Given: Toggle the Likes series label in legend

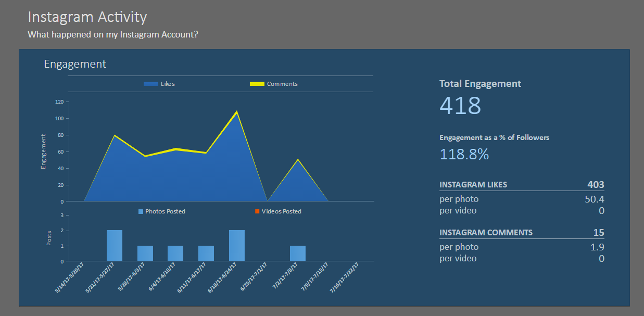Looking at the screenshot, I should point(168,84).
